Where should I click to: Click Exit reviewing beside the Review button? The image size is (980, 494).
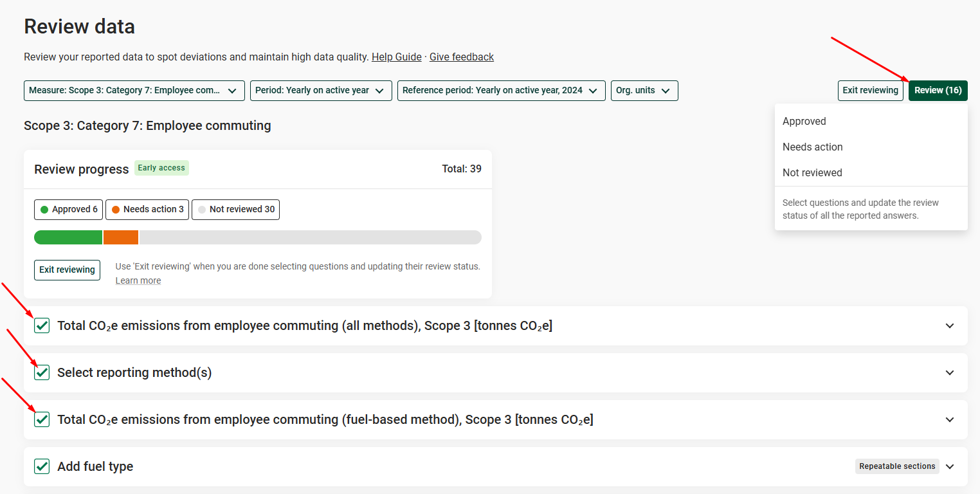(x=870, y=91)
